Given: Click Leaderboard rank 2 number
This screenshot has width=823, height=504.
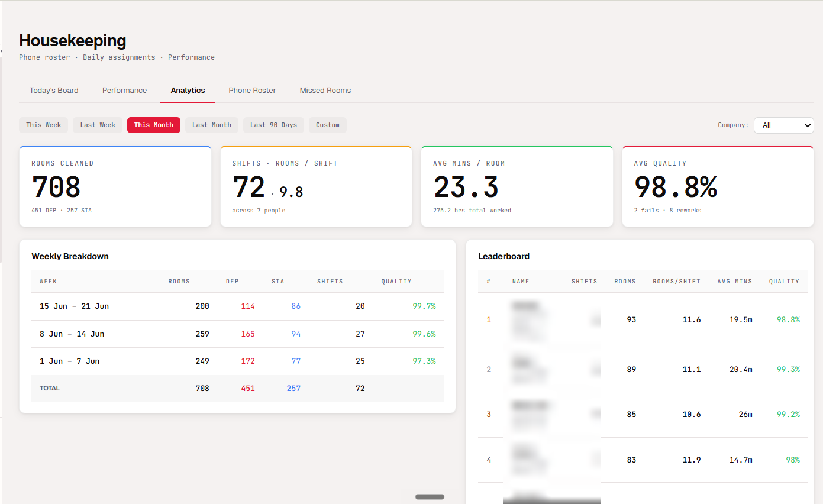Looking at the screenshot, I should [x=489, y=370].
